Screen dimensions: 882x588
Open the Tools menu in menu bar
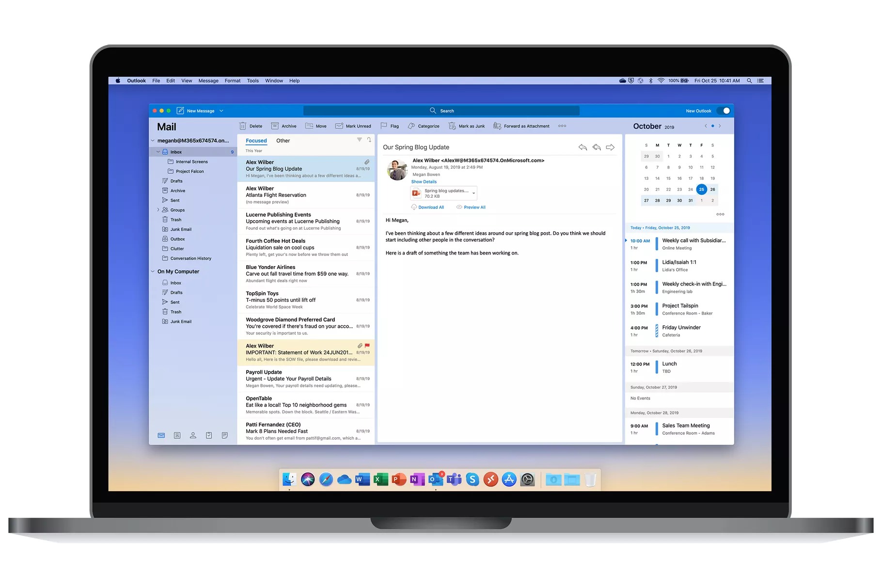[252, 81]
